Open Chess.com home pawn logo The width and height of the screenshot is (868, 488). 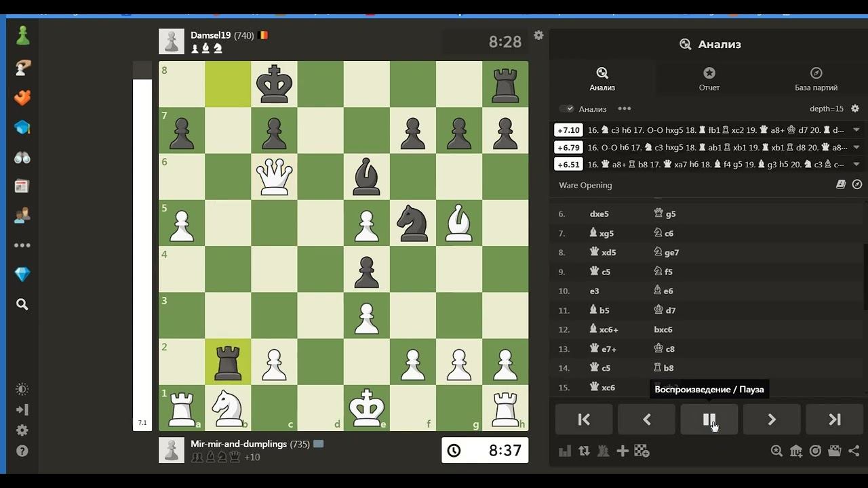pos(22,36)
